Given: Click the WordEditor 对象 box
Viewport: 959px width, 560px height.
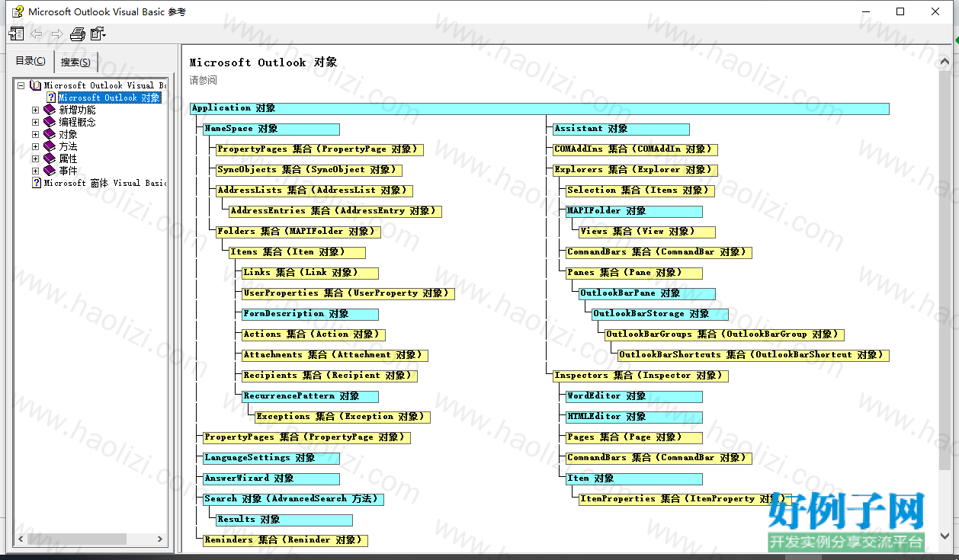Looking at the screenshot, I should click(x=633, y=396).
